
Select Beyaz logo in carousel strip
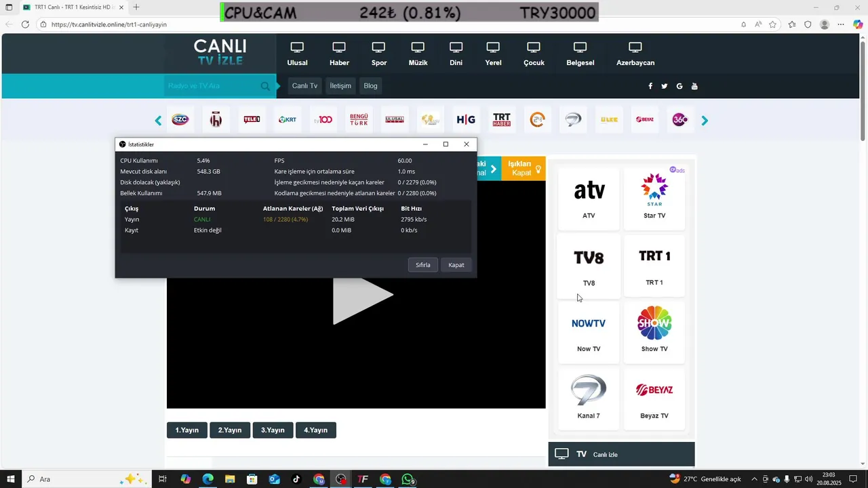pos(645,120)
